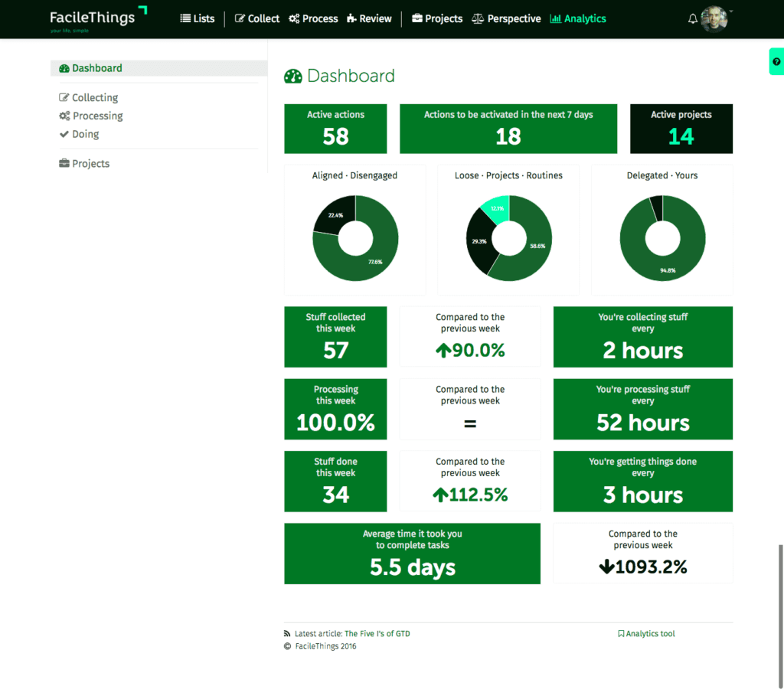The height and width of the screenshot is (699, 784).
Task: Open the help question mark button
Action: click(x=777, y=61)
